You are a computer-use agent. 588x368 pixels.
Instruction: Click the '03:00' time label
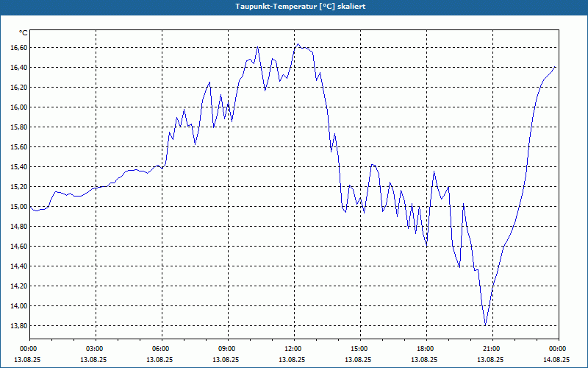click(96, 349)
